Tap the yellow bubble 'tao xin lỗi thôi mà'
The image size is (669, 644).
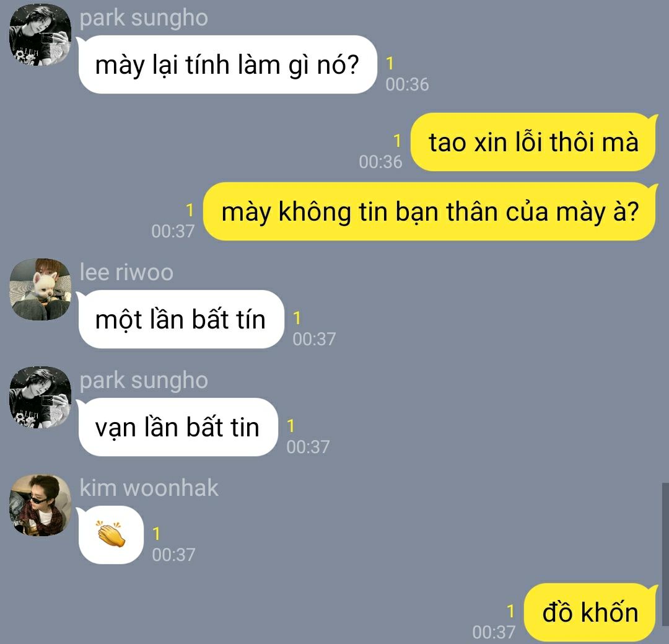click(533, 142)
